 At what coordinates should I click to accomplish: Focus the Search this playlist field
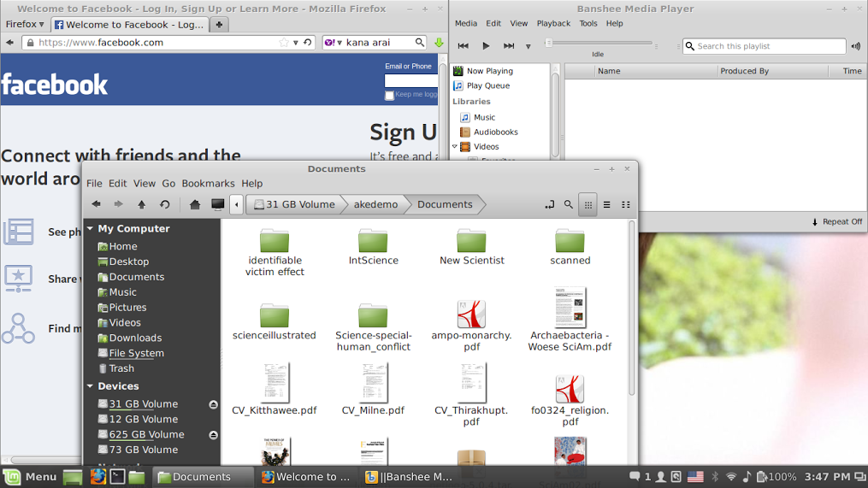764,46
